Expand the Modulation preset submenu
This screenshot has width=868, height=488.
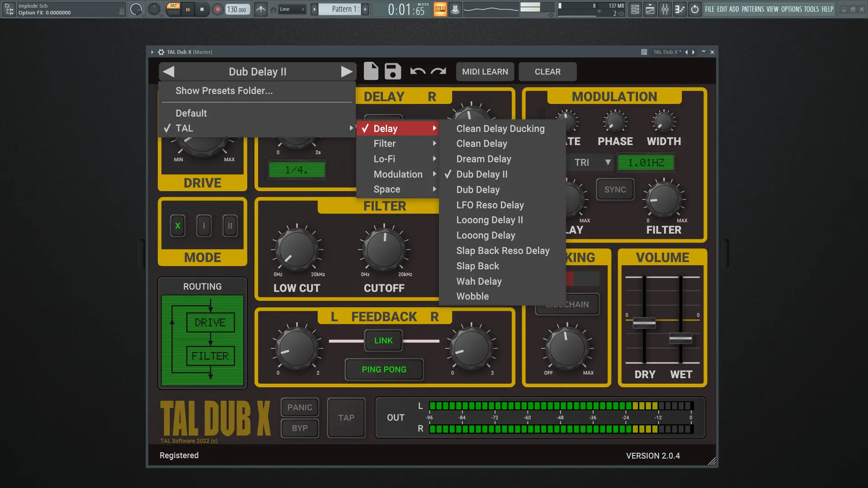(x=398, y=174)
